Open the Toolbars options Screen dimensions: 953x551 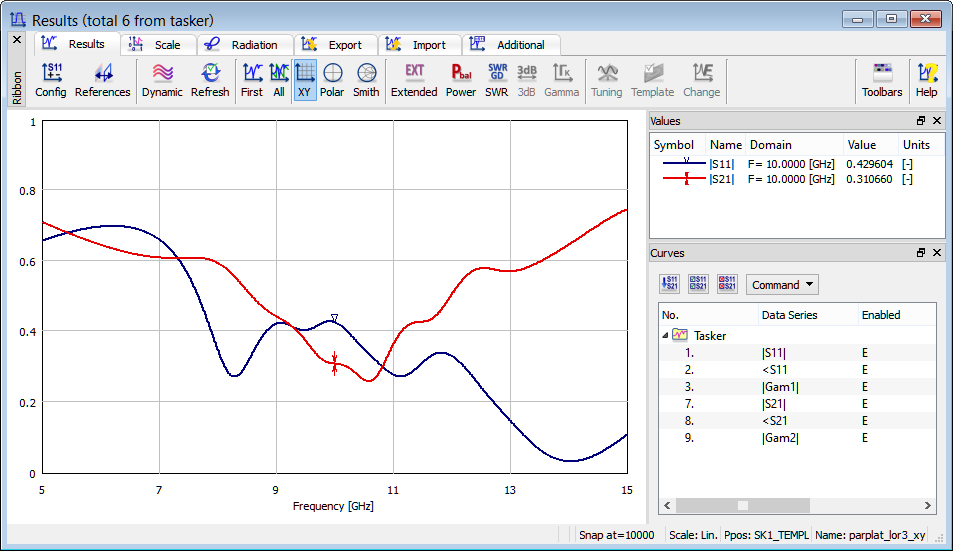tap(882, 80)
